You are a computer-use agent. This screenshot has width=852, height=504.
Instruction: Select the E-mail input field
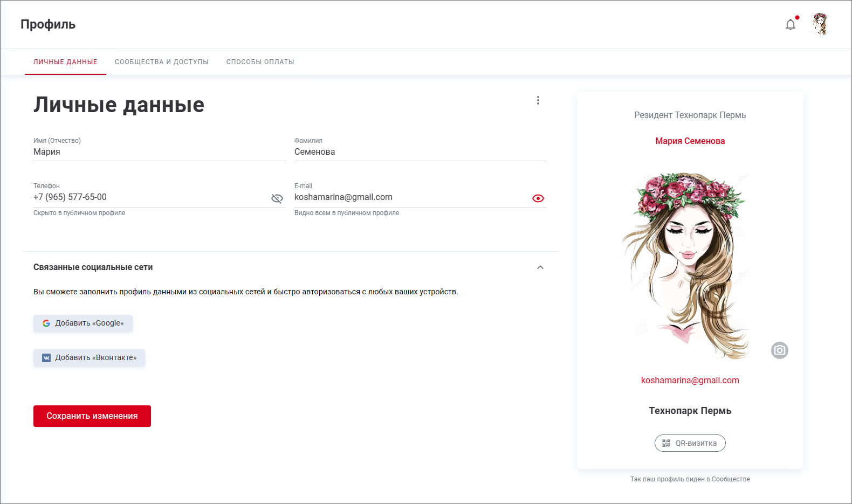[x=410, y=197]
